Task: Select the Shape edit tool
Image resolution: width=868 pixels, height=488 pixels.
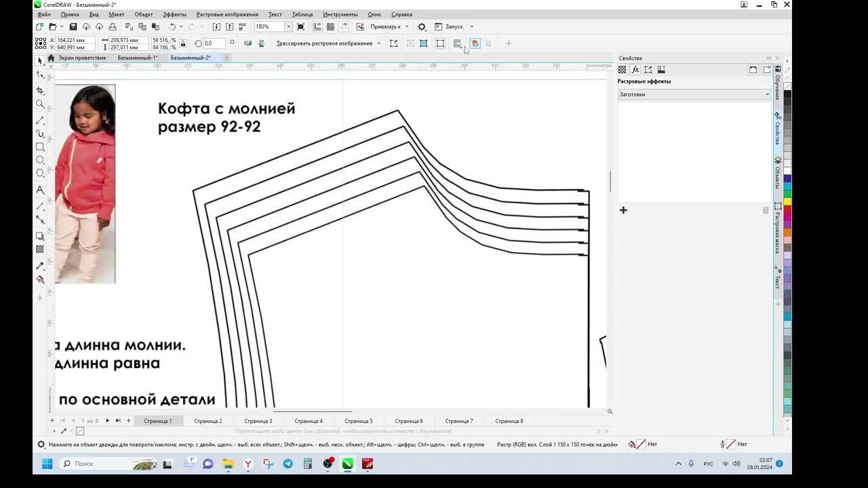Action: (x=40, y=75)
